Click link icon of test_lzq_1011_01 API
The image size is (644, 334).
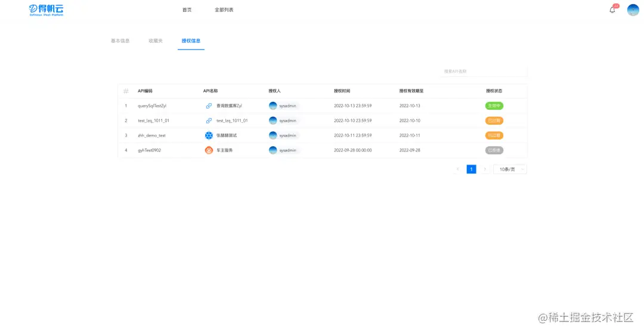pos(209,120)
